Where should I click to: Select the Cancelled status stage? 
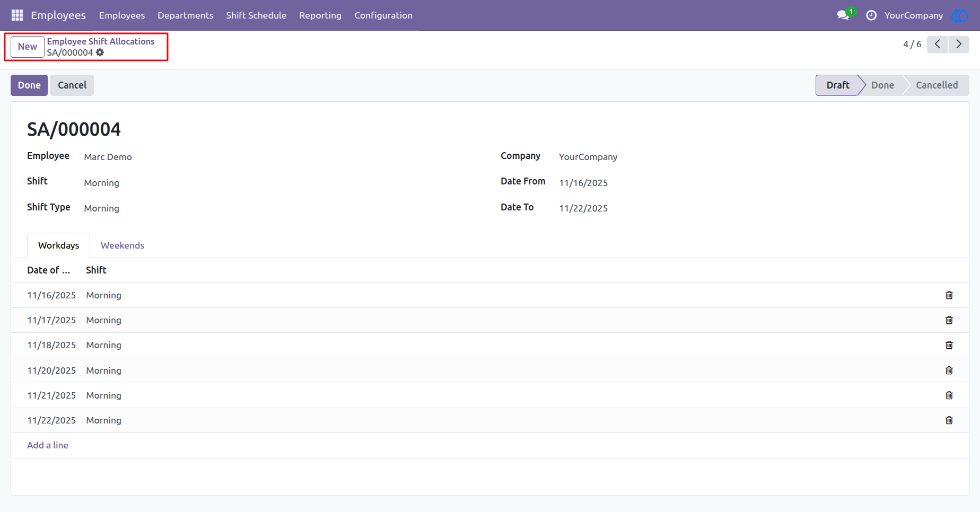coord(937,85)
